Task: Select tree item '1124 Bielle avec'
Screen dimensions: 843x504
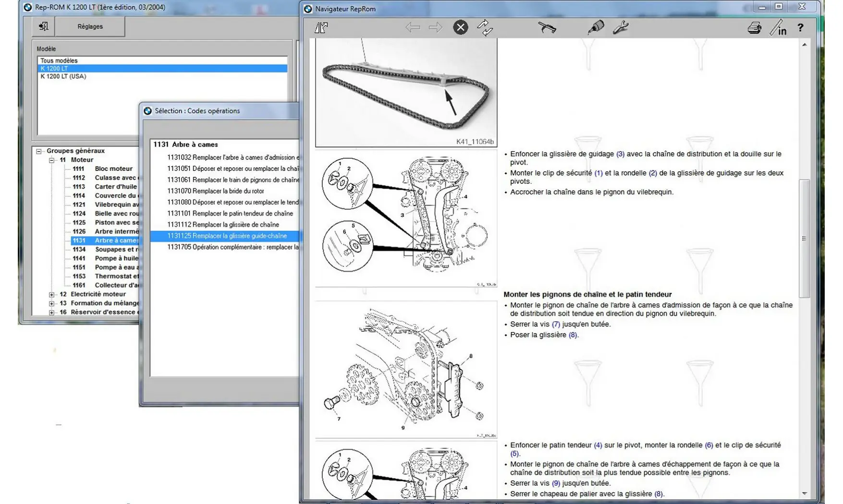Action: pos(105,214)
